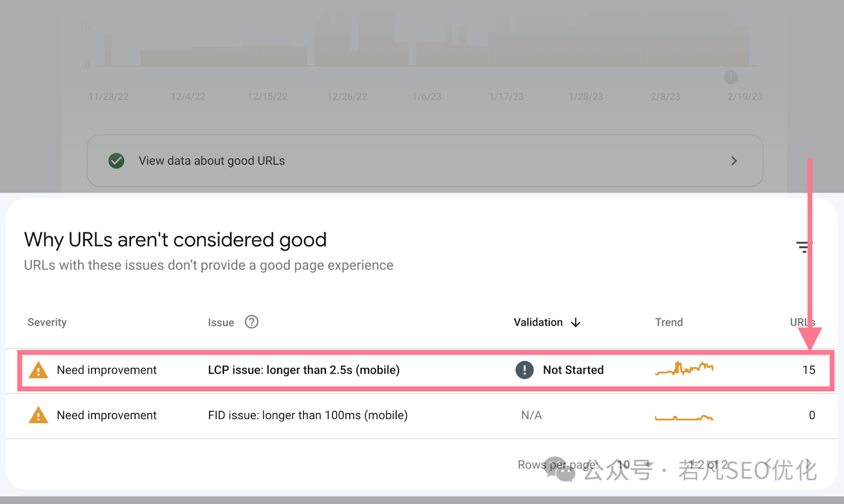
Task: Click the 11/23/22 date on chart axis
Action: 108,96
